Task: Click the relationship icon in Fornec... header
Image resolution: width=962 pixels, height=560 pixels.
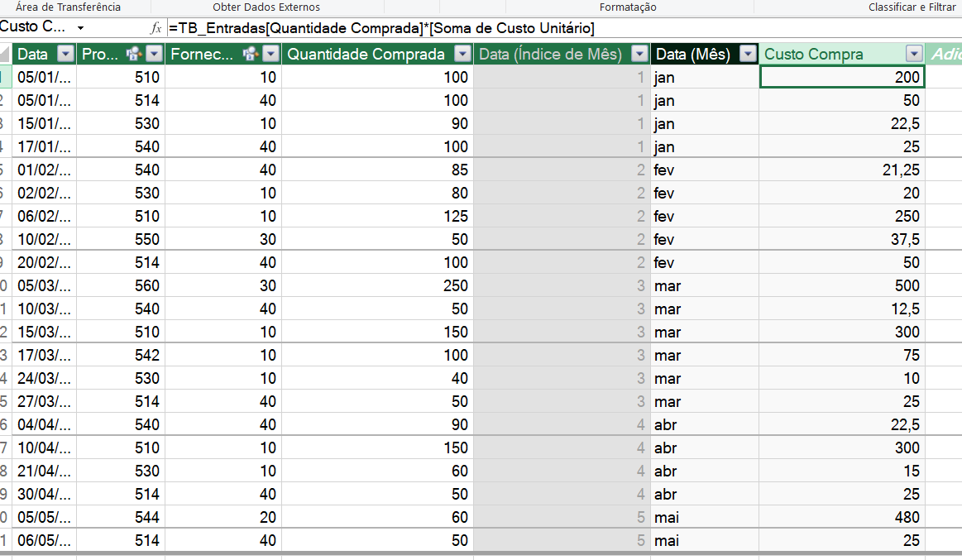Action: (x=251, y=54)
